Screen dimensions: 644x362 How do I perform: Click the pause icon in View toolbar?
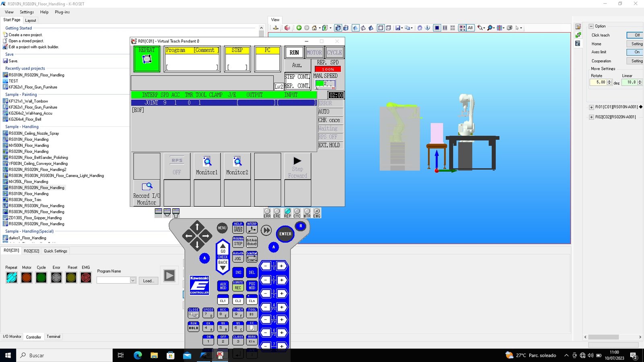[x=445, y=28]
